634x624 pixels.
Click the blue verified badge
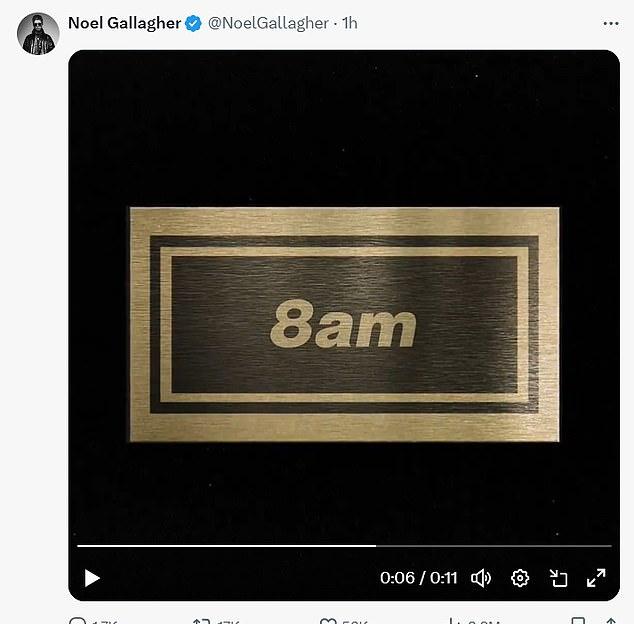pyautogui.click(x=193, y=23)
